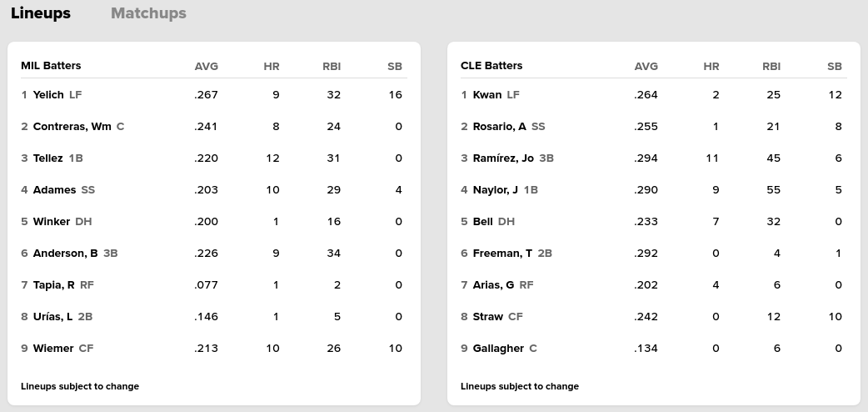The image size is (868, 412).
Task: Click Tapia, R in the lineup
Action: point(53,285)
